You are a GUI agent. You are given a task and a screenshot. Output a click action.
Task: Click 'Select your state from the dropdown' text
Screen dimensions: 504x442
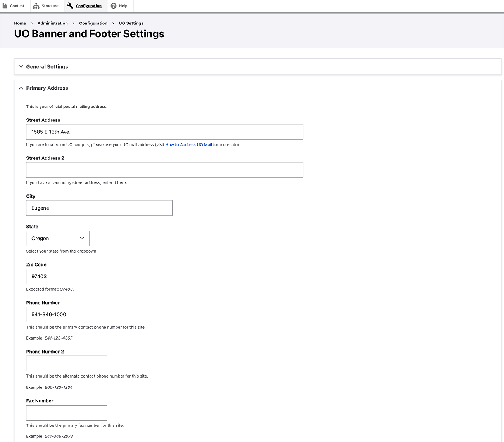tap(62, 251)
